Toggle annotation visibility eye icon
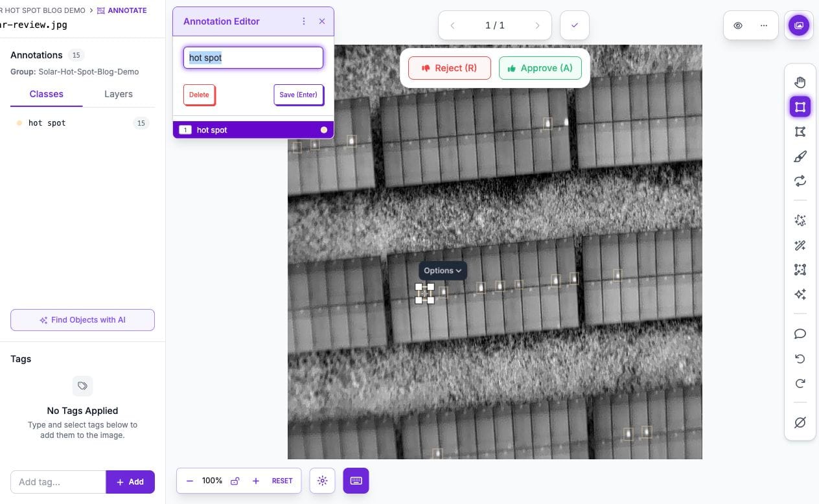The width and height of the screenshot is (819, 504). click(x=737, y=26)
